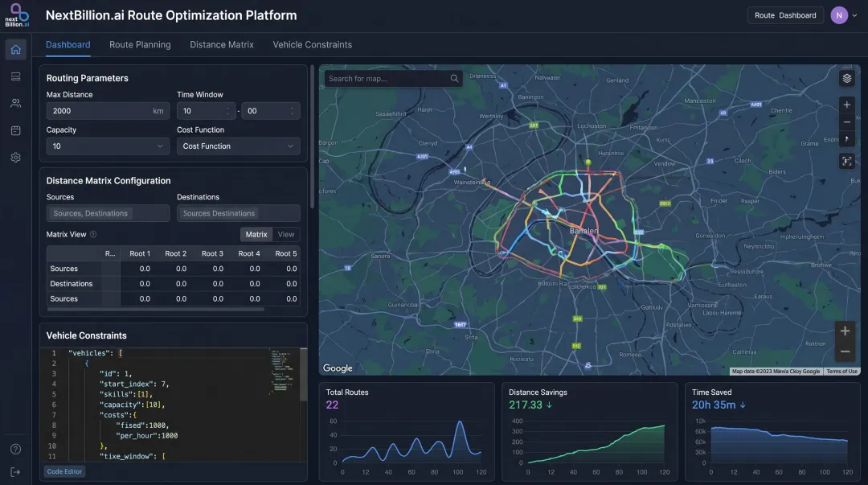The width and height of the screenshot is (868, 485).
Task: Click the Sources input field
Action: (108, 213)
